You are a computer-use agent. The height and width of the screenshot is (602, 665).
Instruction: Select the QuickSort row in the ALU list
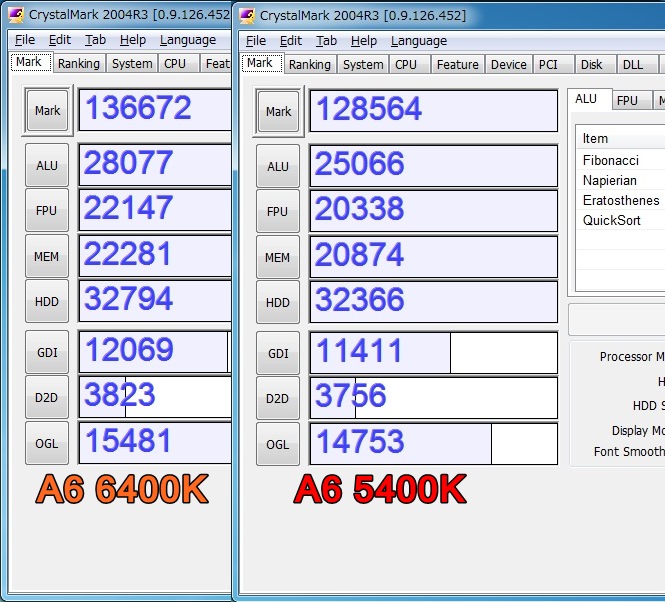pos(612,220)
